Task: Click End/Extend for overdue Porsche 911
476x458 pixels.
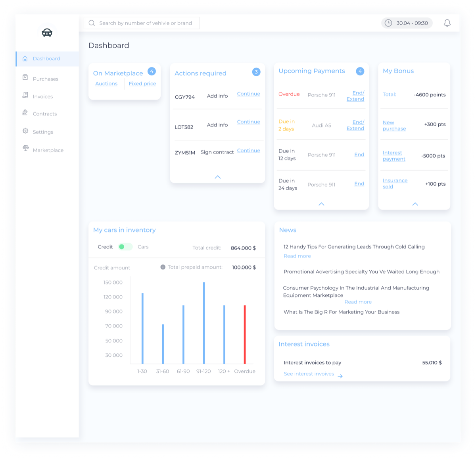Action: (355, 96)
